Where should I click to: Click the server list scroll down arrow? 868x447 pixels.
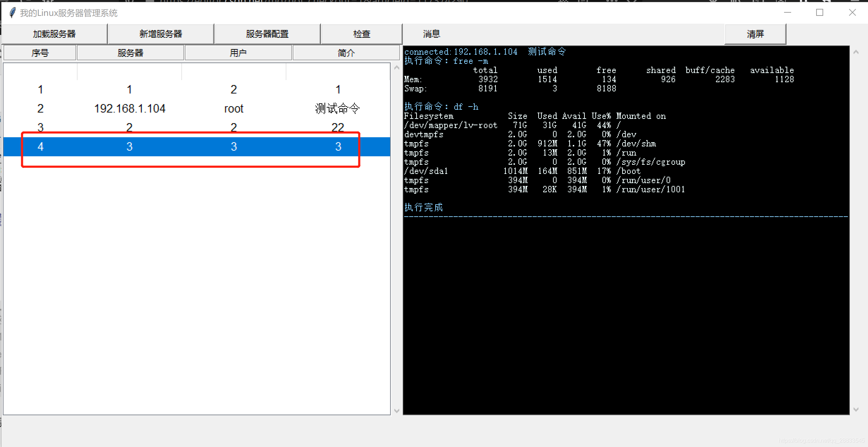396,411
